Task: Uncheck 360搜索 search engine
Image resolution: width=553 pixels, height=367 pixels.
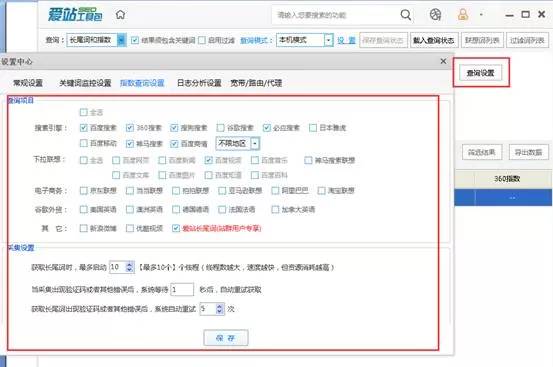Action: click(x=130, y=128)
